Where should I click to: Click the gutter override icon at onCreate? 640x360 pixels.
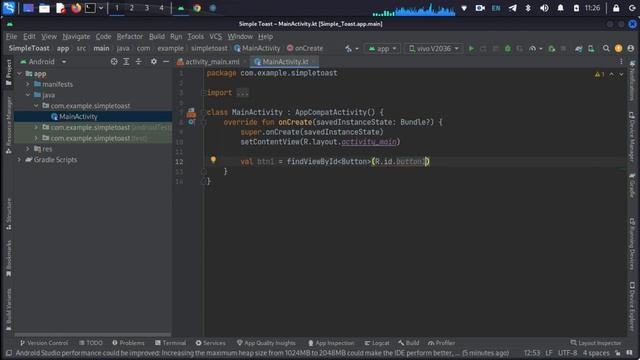click(x=191, y=122)
